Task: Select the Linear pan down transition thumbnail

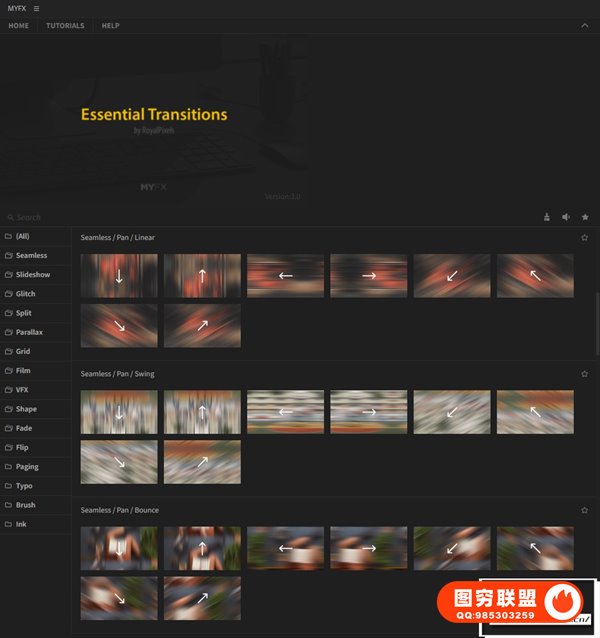Action: [119, 276]
